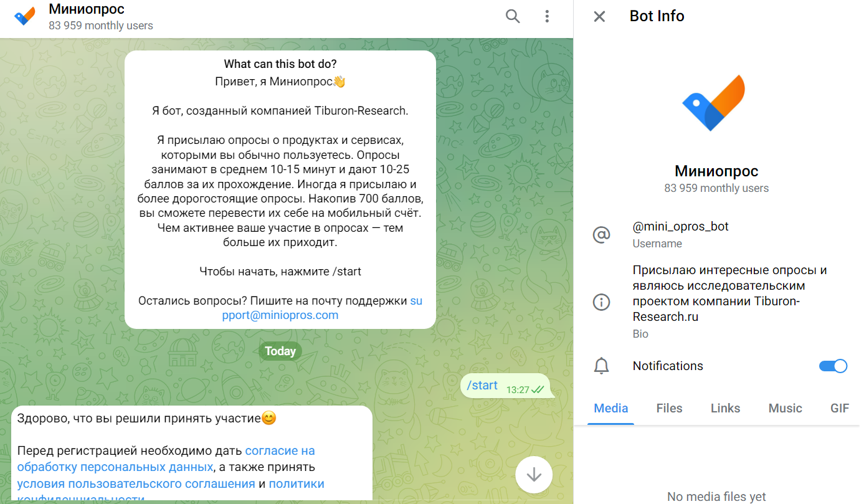Image resolution: width=864 pixels, height=504 pixels.
Task: Click the @mini_opros_bot username text
Action: pos(680,226)
